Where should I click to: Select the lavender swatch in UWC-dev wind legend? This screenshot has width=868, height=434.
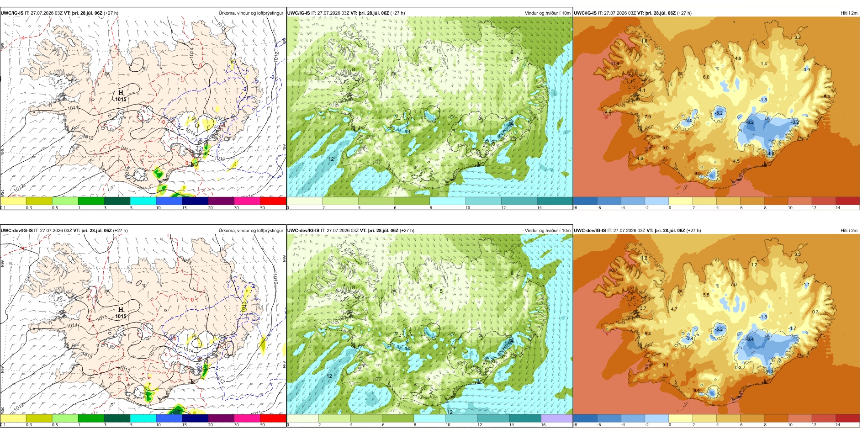point(556,418)
